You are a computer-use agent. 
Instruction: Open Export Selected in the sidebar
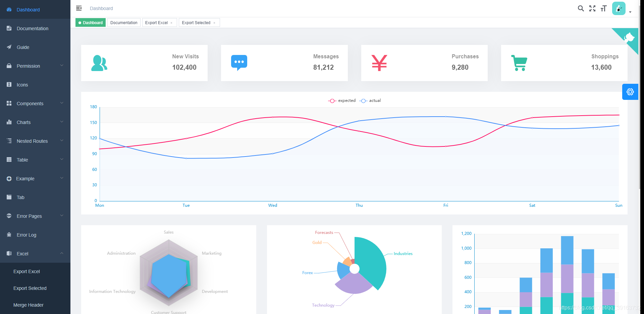click(x=35, y=288)
